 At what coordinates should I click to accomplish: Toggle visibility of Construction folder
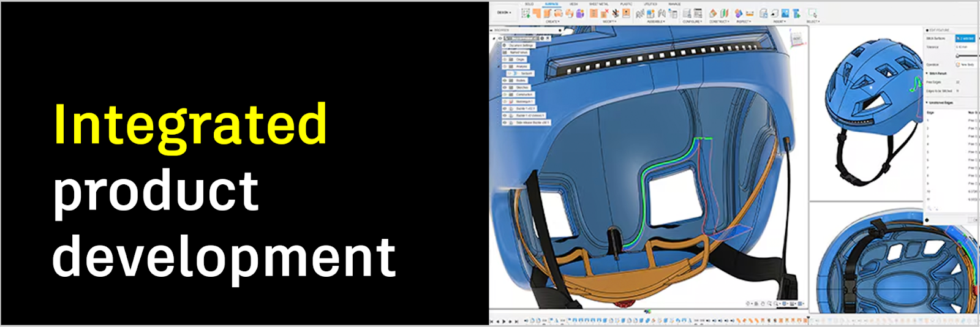[505, 94]
